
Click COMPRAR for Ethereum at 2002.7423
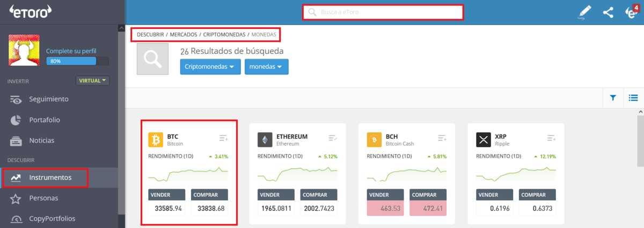click(x=319, y=202)
